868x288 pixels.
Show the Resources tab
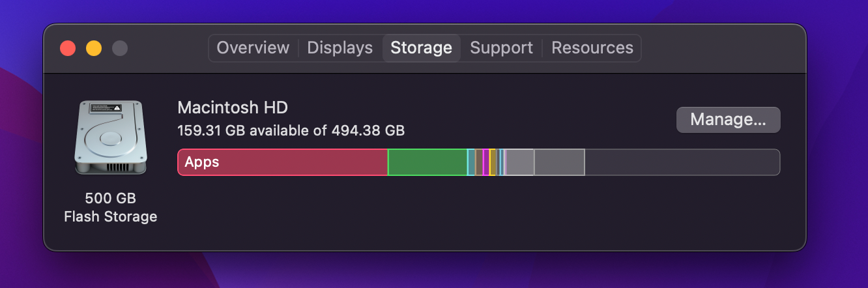[592, 48]
